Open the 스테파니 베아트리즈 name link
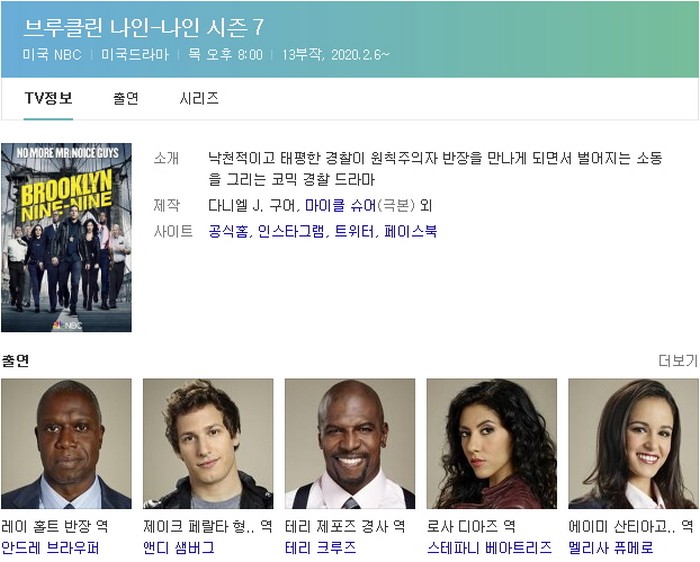 [x=490, y=548]
